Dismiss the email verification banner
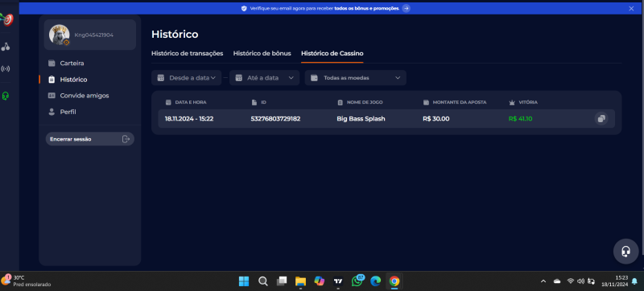 point(631,8)
